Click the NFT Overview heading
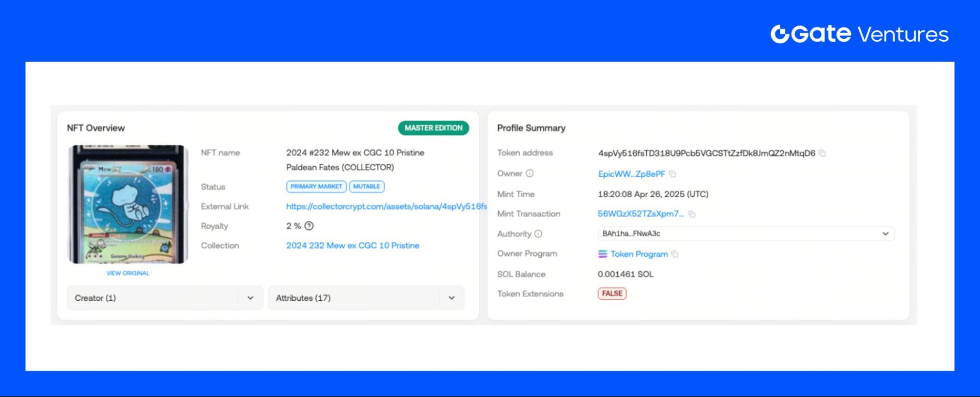The height and width of the screenshot is (397, 980). [x=96, y=128]
